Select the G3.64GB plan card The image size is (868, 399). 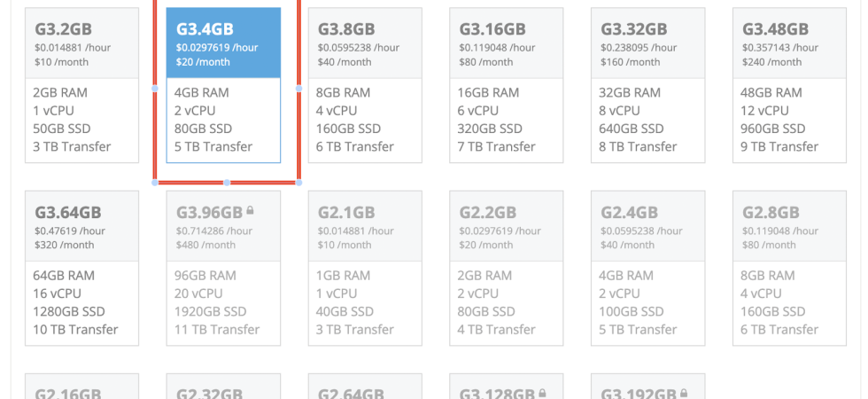pyautogui.click(x=81, y=268)
